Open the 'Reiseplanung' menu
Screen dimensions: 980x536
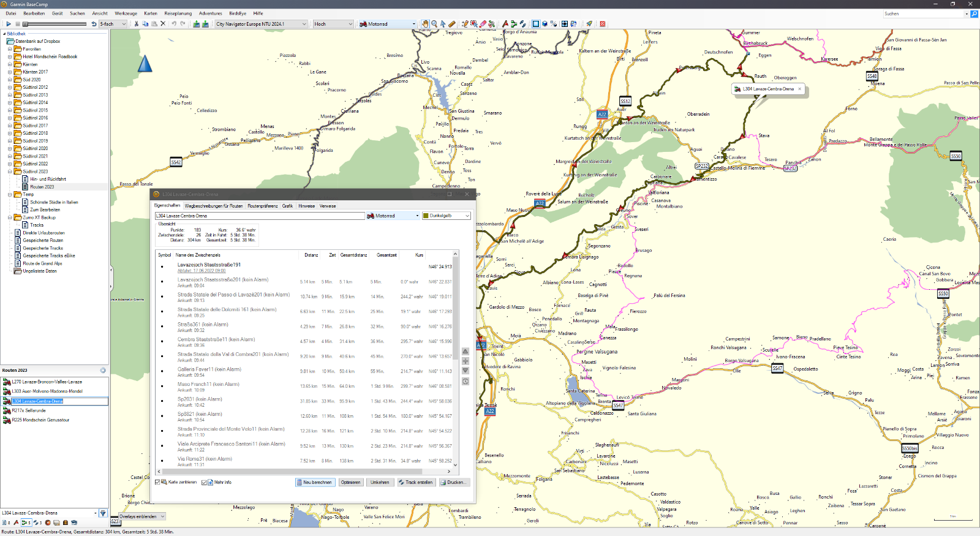pos(178,13)
